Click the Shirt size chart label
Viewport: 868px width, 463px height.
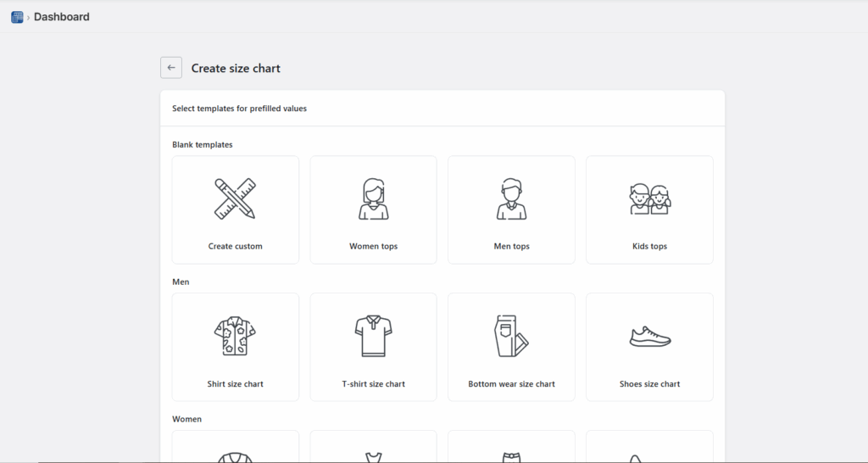point(236,384)
